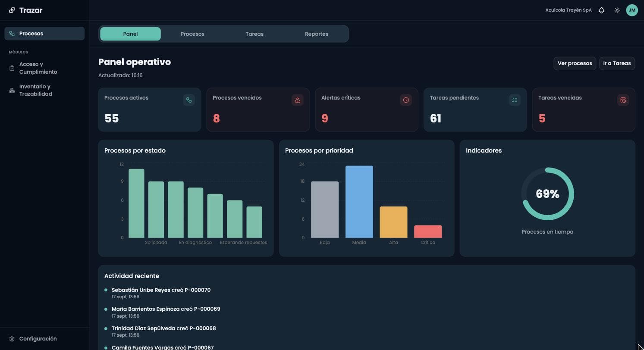This screenshot has width=644, height=350.
Task: Toggle the light/dark theme sun icon
Action: tap(617, 10)
